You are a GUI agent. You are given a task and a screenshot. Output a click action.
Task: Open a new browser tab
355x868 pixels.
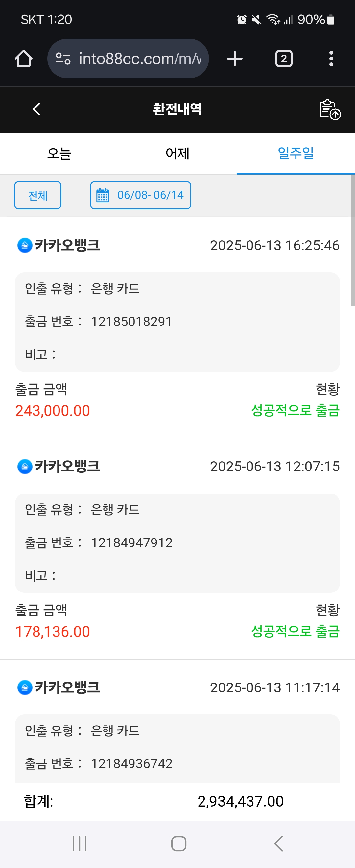234,59
